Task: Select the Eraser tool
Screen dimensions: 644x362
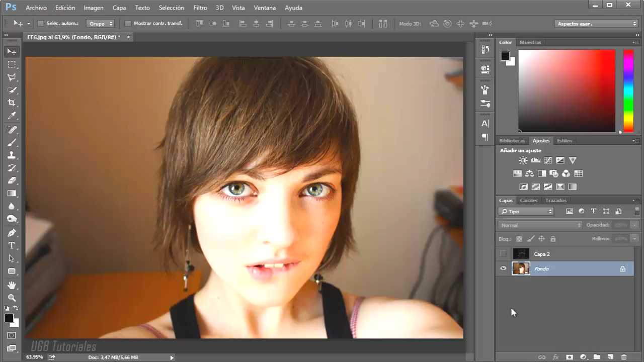Action: coord(12,180)
